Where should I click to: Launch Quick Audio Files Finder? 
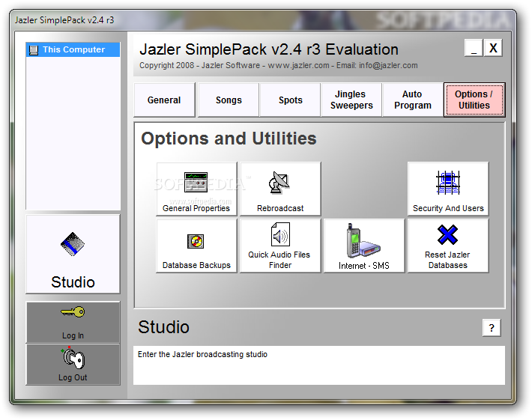280,246
